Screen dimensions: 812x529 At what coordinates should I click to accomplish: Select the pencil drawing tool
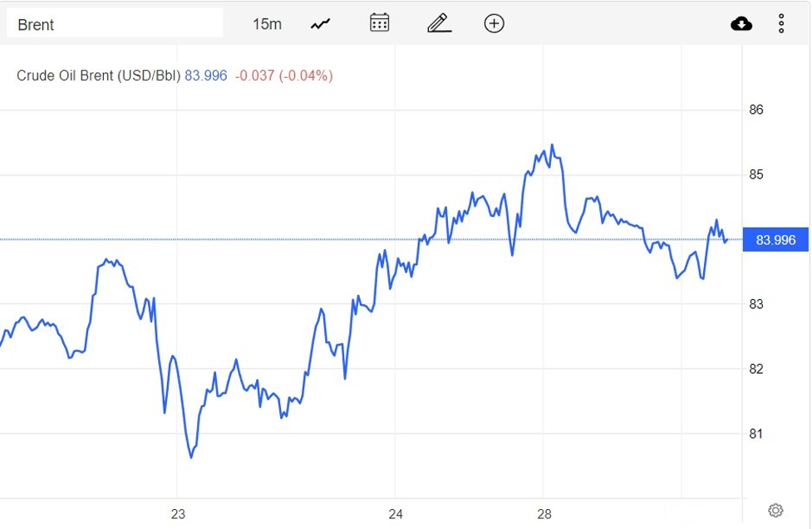coord(439,23)
